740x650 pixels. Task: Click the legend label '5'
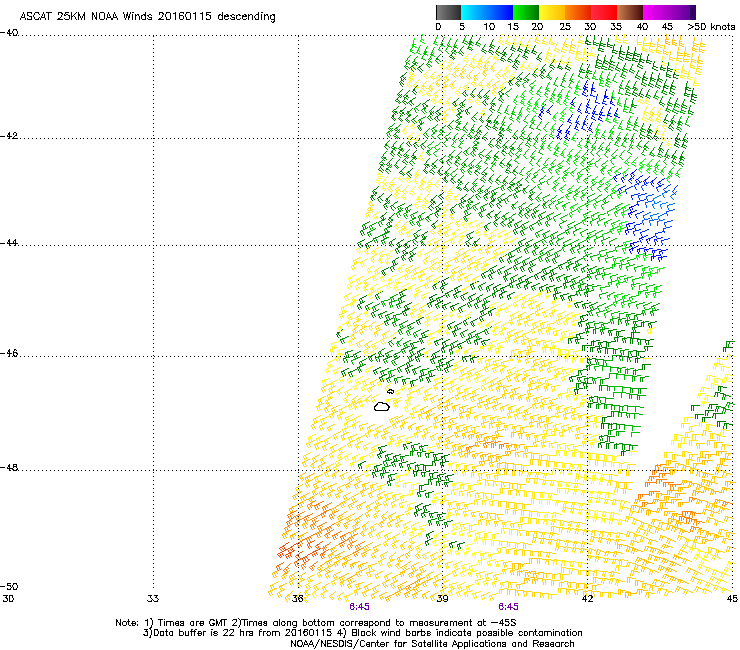coord(462,27)
